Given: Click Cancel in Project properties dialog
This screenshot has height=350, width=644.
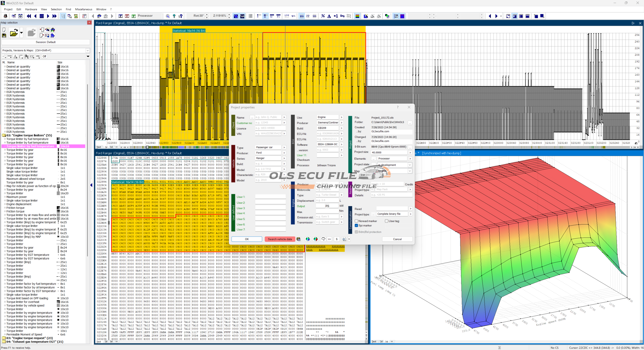Looking at the screenshot, I should point(397,239).
